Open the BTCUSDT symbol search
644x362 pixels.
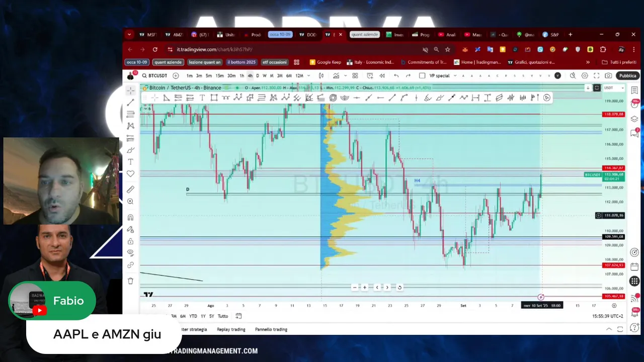(x=154, y=75)
